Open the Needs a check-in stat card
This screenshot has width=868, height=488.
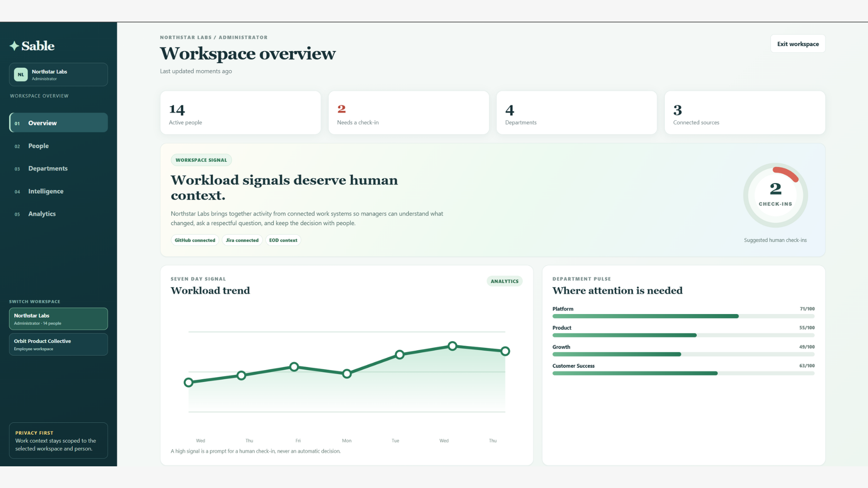click(409, 113)
